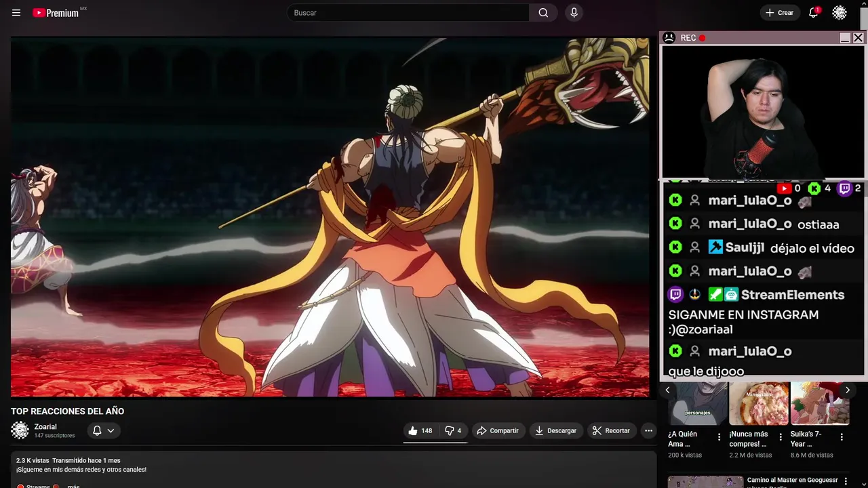Open the hamburger guide menu
Viewport: 868px width, 488px height.
click(x=16, y=13)
